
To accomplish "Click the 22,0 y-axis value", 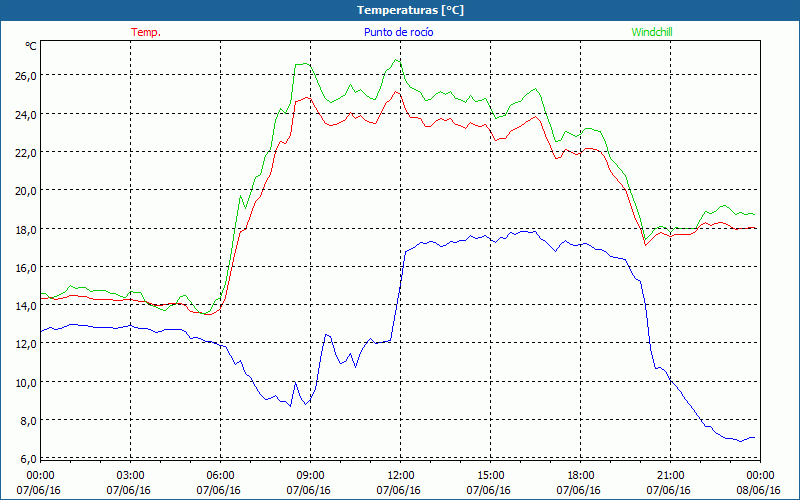I will click(x=26, y=153).
